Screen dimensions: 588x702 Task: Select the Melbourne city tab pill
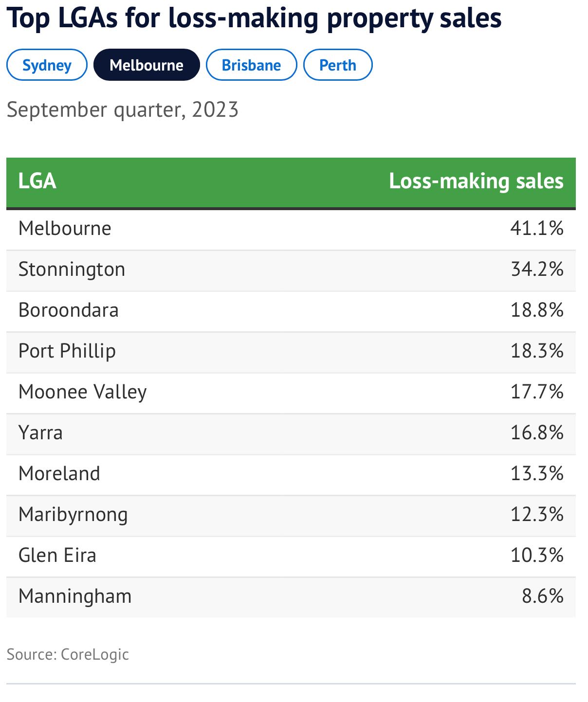tap(147, 65)
